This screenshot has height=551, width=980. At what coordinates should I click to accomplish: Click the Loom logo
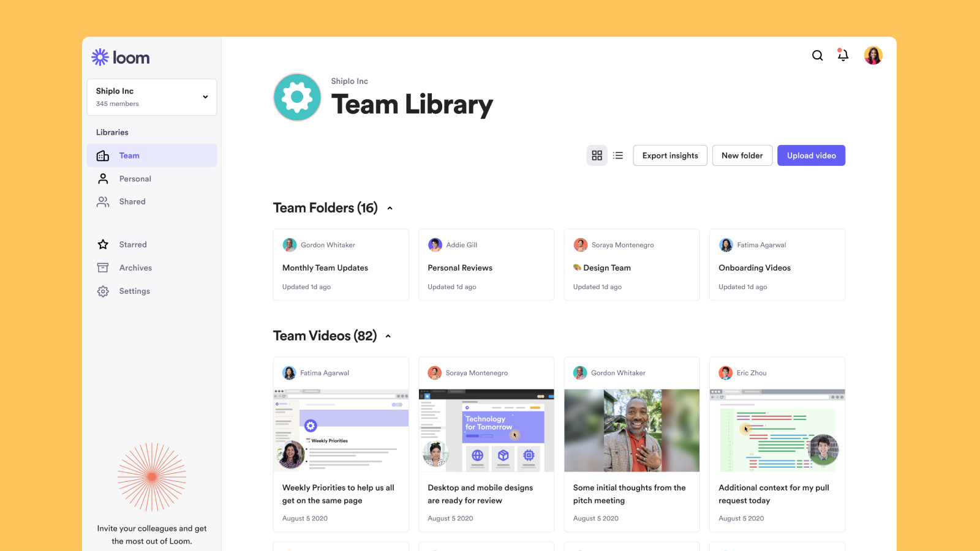[121, 58]
